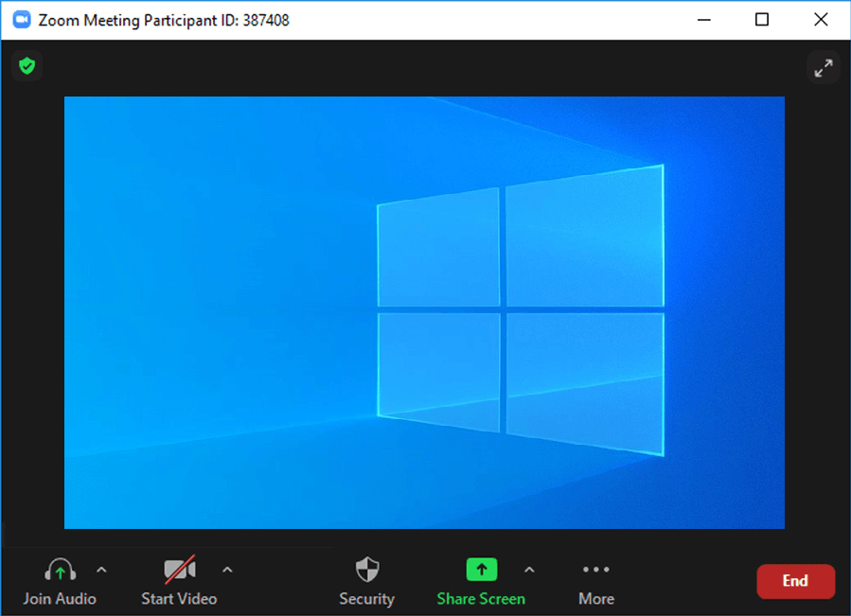Select the shared Windows desktop video area
Image resolution: width=851 pixels, height=616 pixels.
click(x=424, y=312)
